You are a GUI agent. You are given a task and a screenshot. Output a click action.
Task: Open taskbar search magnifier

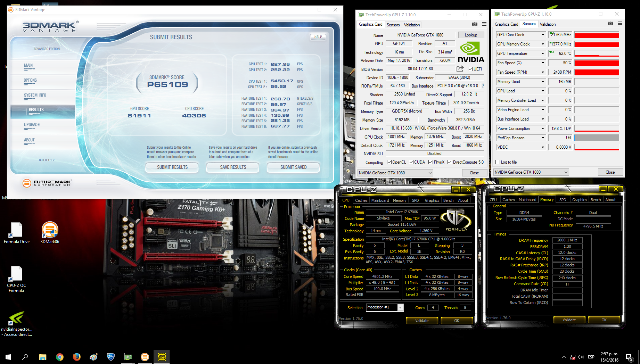click(25, 357)
